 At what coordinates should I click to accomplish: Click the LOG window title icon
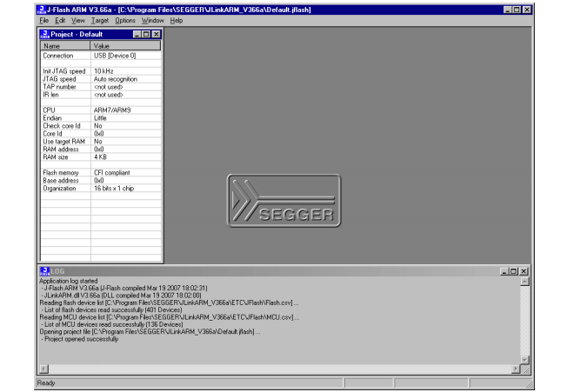[x=44, y=271]
